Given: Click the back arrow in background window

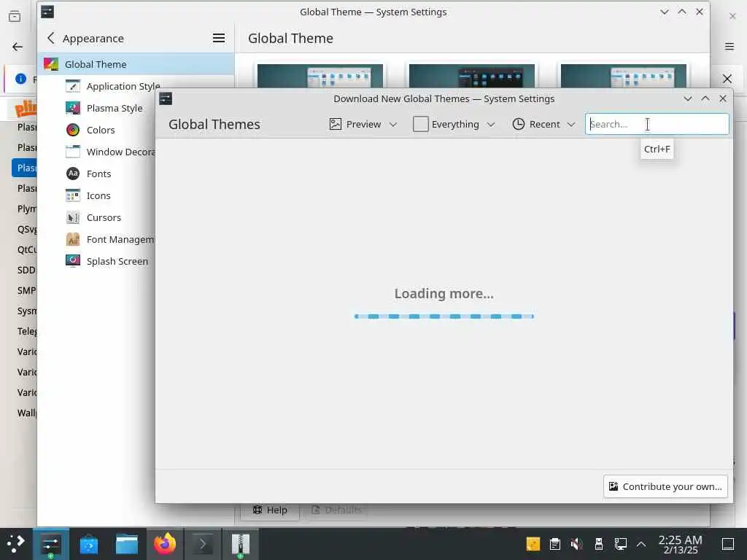Looking at the screenshot, I should [18, 47].
